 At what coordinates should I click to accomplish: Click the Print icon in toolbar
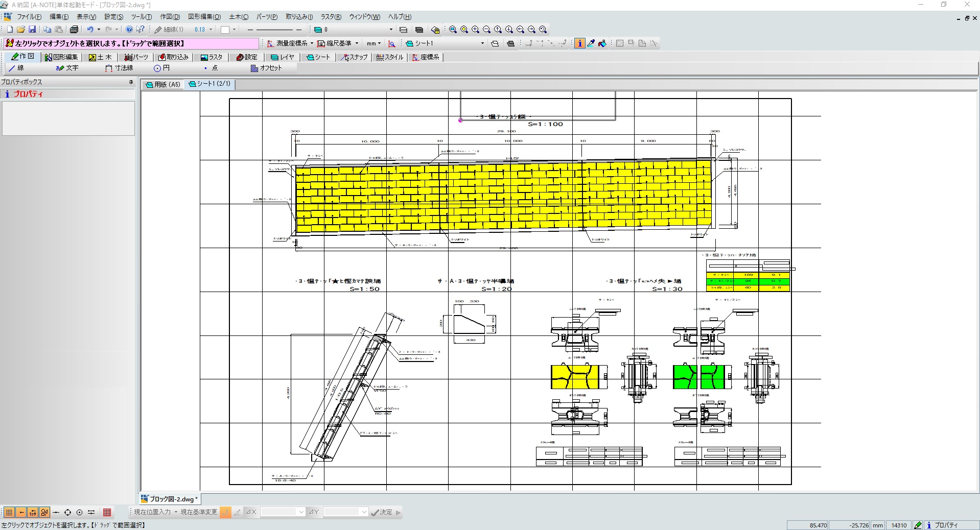tap(74, 30)
